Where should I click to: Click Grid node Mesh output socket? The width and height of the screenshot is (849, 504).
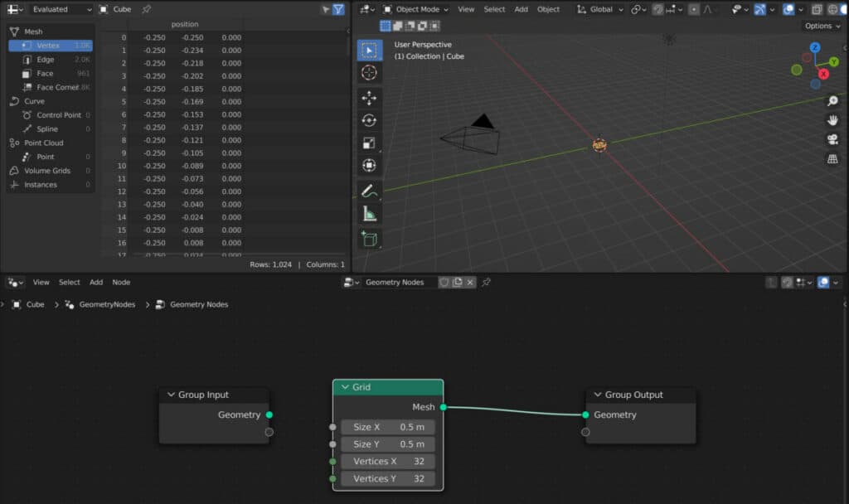tap(444, 407)
